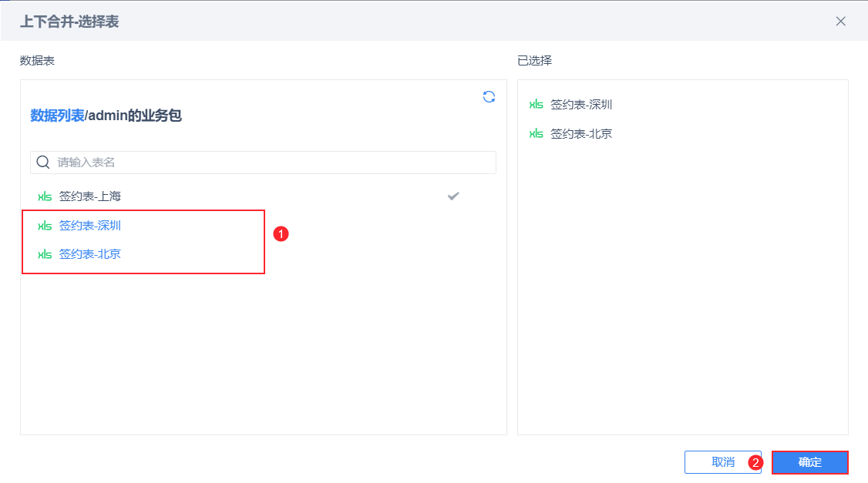Click the 已选择 panel heading
868x483 pixels.
[535, 61]
